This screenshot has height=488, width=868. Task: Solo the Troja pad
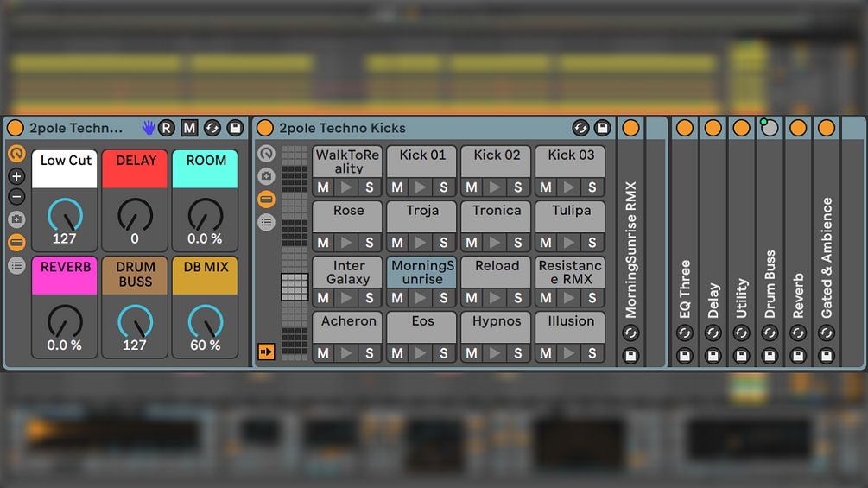(444, 243)
